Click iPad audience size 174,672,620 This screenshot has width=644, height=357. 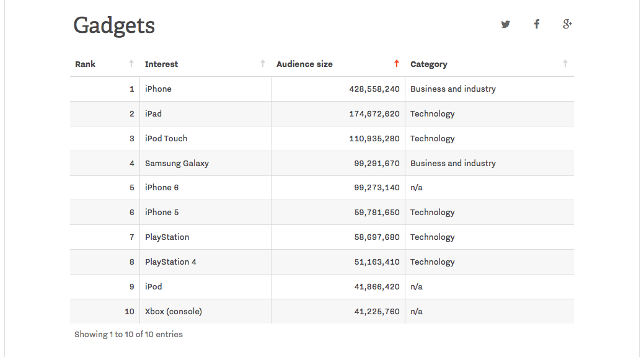374,114
